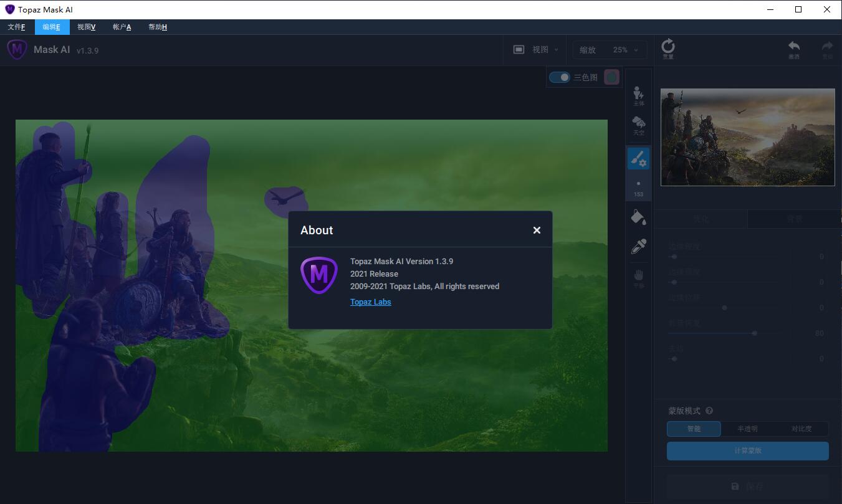Click the '2009-2021 Topaz Labs, All rights reserved' text

click(424, 286)
